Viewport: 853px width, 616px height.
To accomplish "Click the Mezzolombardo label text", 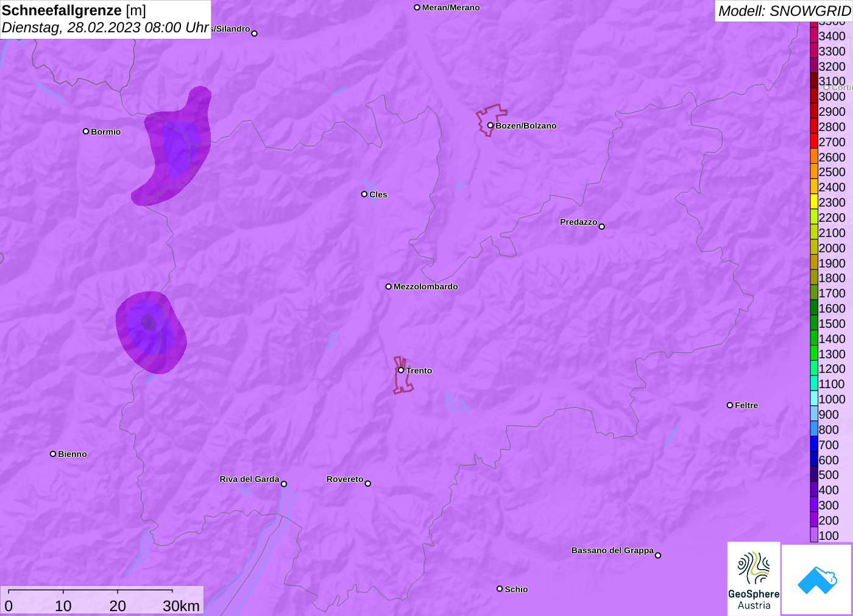I will [x=425, y=286].
